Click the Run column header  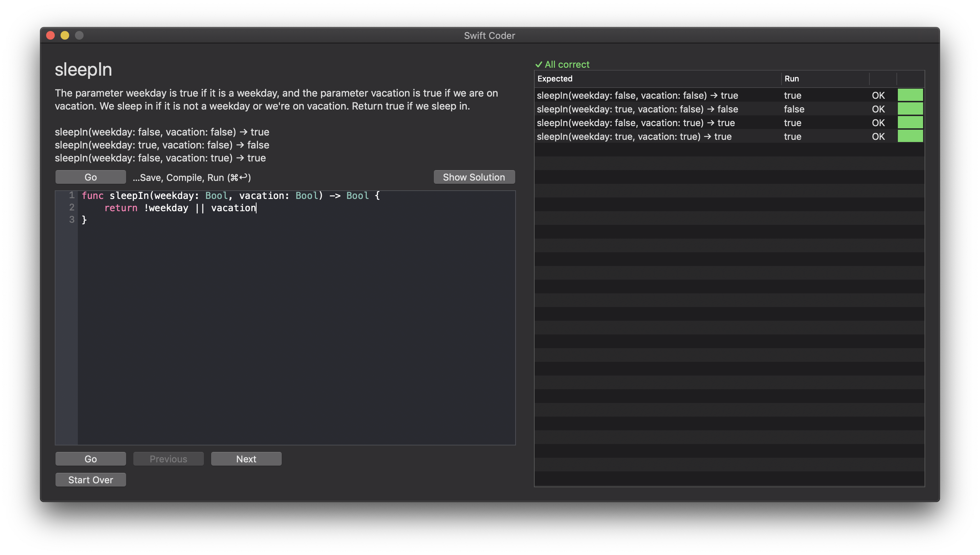coord(792,79)
